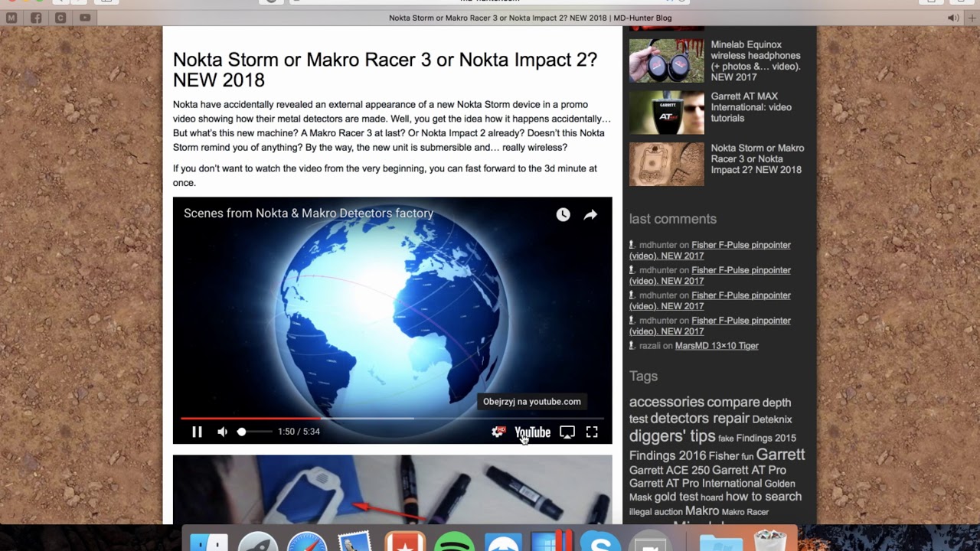
Task: Open the 'Scenes from Nokta & Makro Detectors factory' title
Action: point(309,214)
